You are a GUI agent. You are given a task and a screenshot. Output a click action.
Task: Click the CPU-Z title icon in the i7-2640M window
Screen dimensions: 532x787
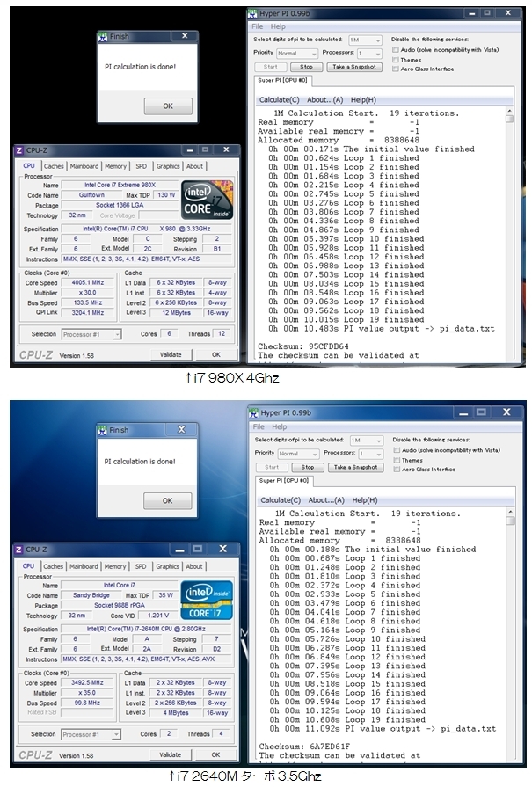18,550
